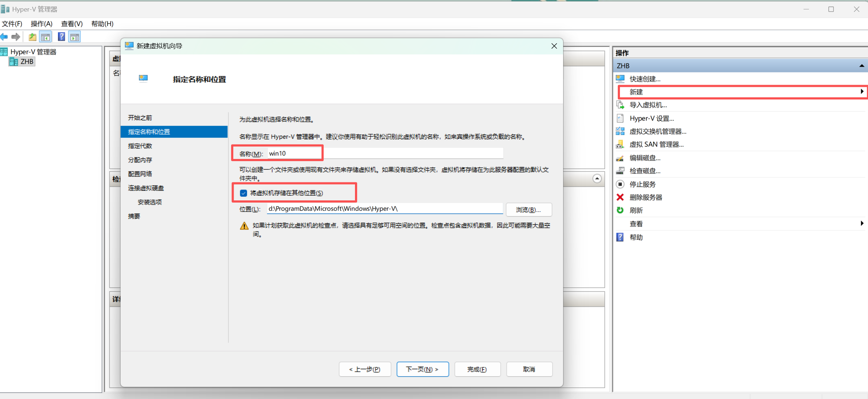Click the green Refresh icon
Viewport: 868px width, 399px height.
coord(620,210)
